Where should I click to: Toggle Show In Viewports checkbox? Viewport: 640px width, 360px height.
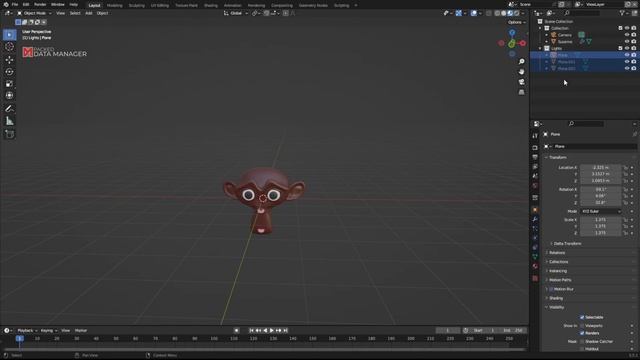tap(582, 326)
